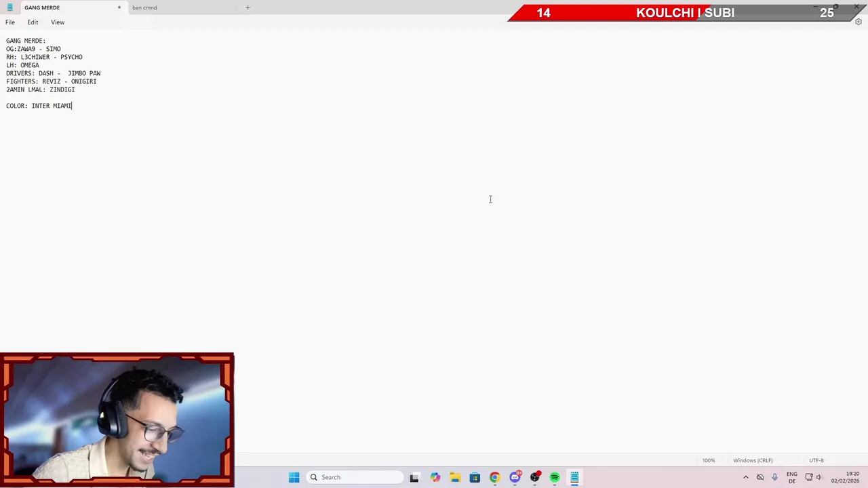This screenshot has width=868, height=488.
Task: Close the GANG MERDE tab via unsaved dot
Action: tap(119, 7)
